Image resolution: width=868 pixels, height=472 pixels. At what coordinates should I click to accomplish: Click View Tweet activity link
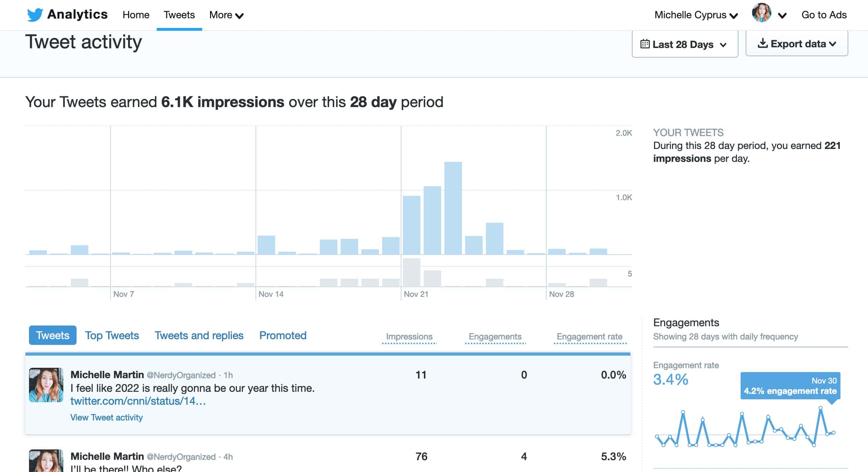click(x=106, y=417)
